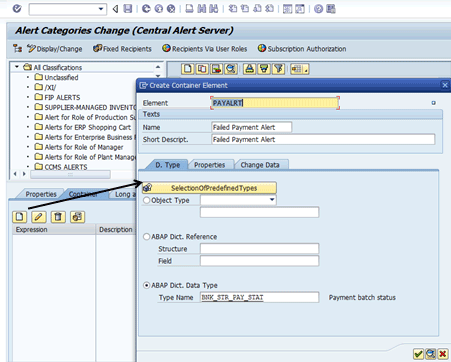
Task: Click the Find binoculars icon
Action: coord(201,9)
